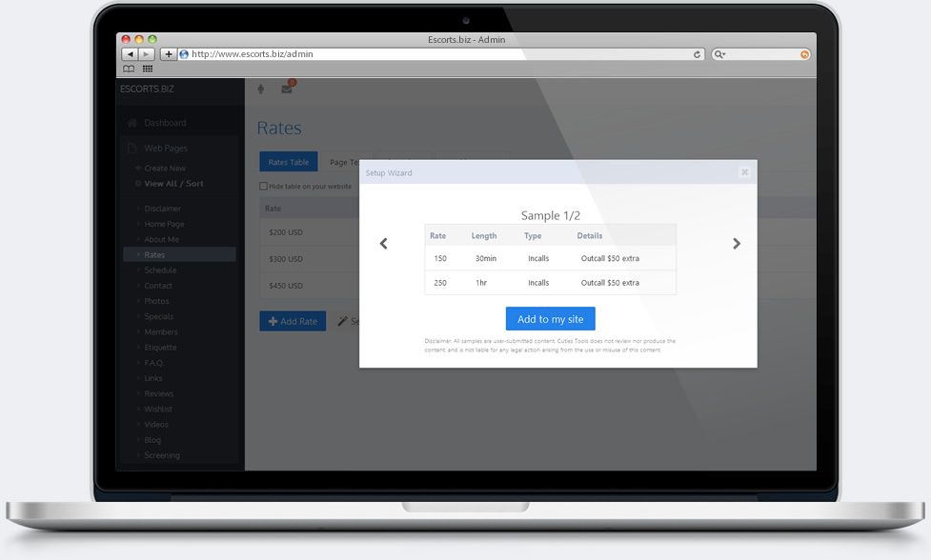Viewport: 931px width, 560px height.
Task: Open Dashboard in the sidebar
Action: [165, 123]
